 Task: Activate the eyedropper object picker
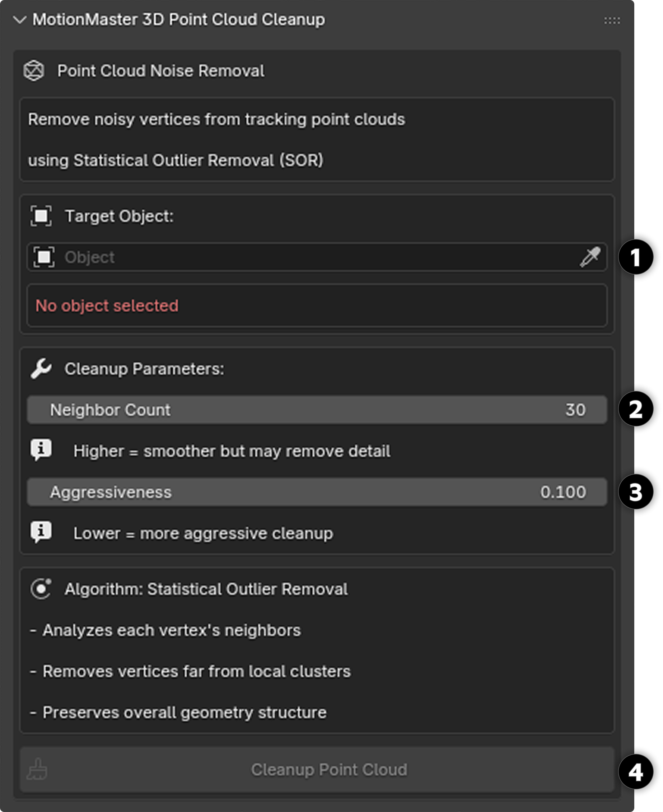pos(590,257)
